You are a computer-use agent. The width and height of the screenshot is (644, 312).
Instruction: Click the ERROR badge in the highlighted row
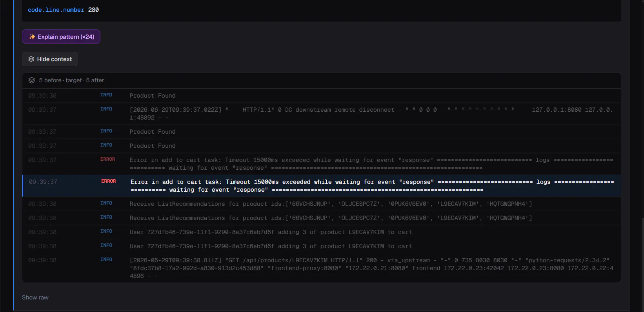click(109, 181)
